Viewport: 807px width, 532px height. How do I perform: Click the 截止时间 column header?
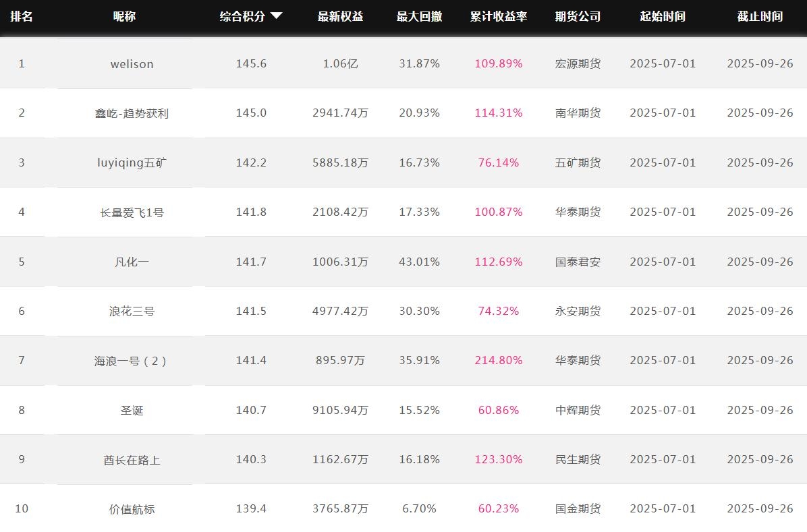(760, 16)
